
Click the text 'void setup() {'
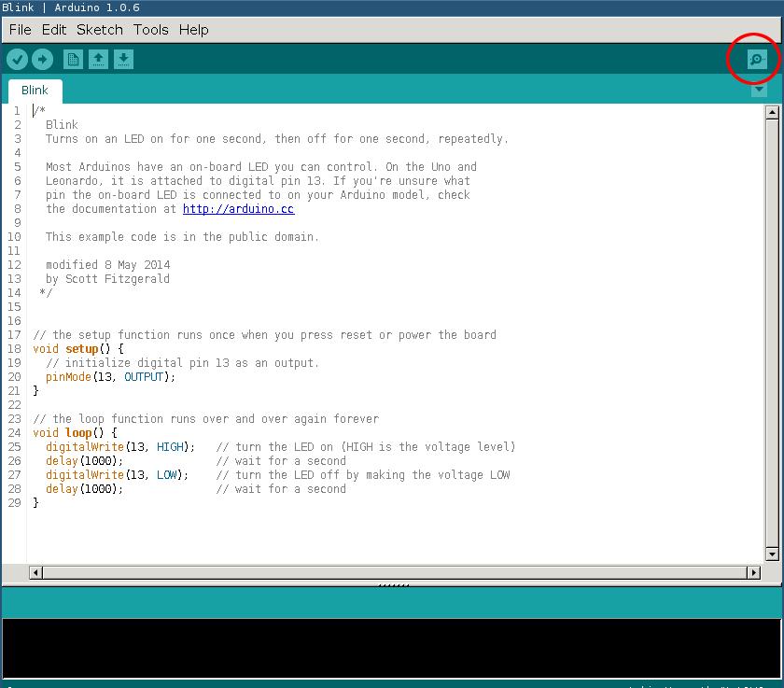78,349
